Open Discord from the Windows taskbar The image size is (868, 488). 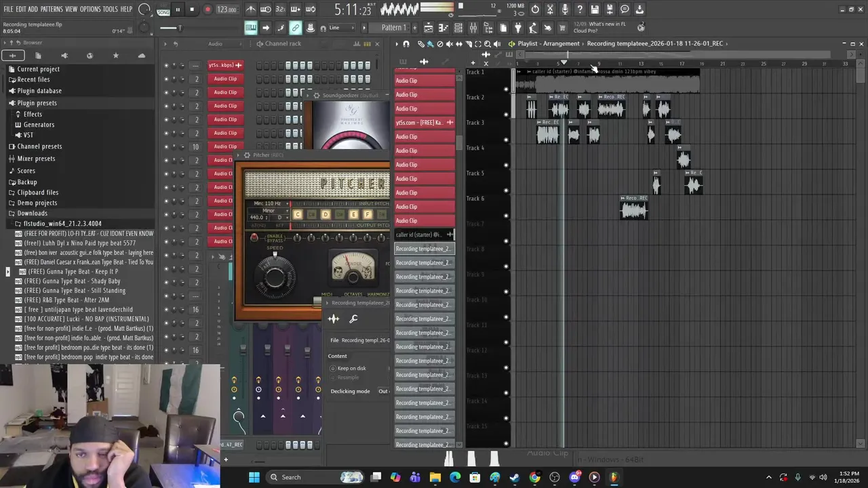pos(575,477)
